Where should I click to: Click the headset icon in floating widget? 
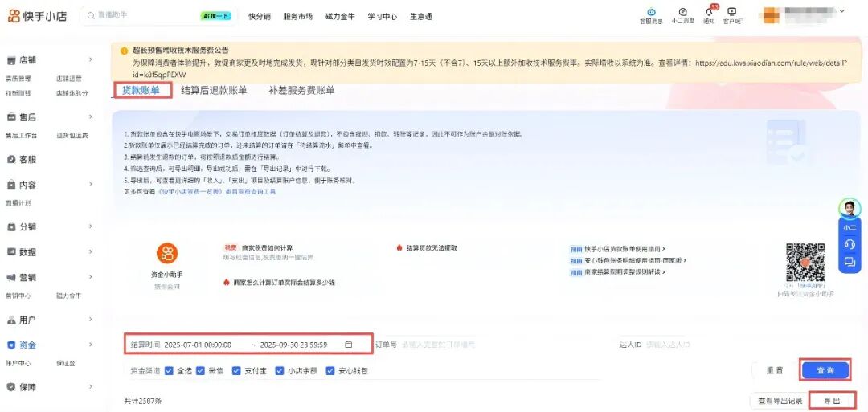850,244
